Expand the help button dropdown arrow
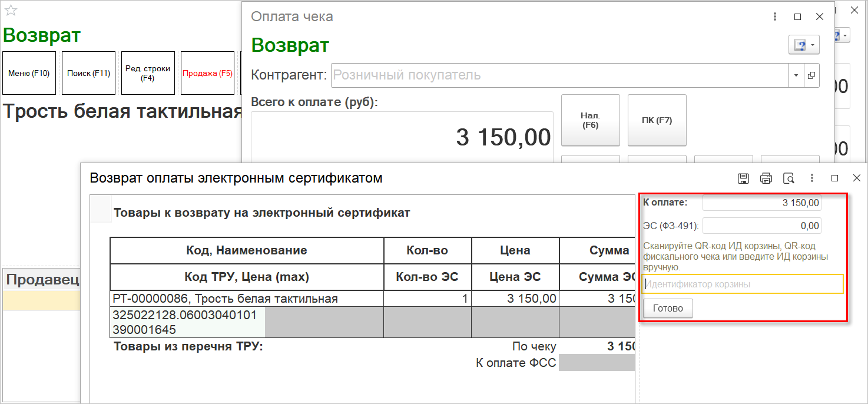 (812, 45)
